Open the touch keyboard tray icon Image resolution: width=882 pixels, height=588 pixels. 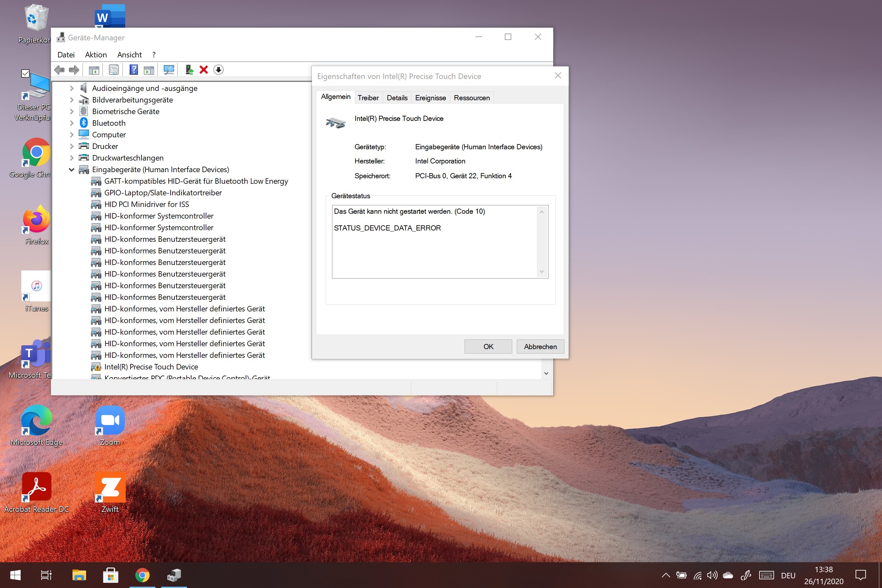tap(766, 575)
